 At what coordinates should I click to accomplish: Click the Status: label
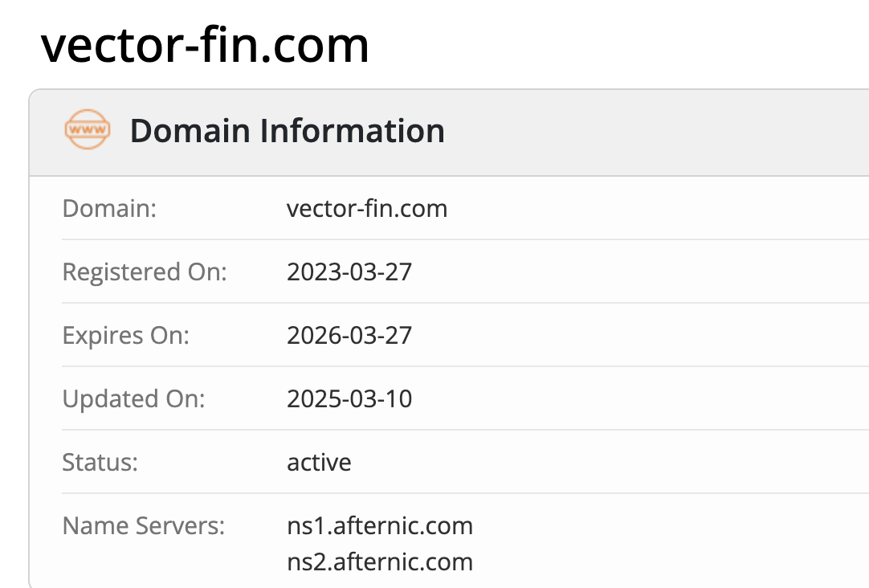click(x=100, y=462)
